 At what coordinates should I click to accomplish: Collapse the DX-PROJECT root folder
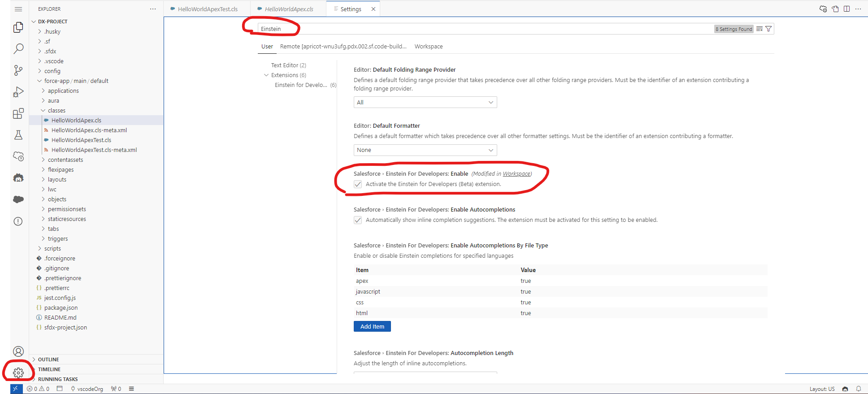[34, 22]
